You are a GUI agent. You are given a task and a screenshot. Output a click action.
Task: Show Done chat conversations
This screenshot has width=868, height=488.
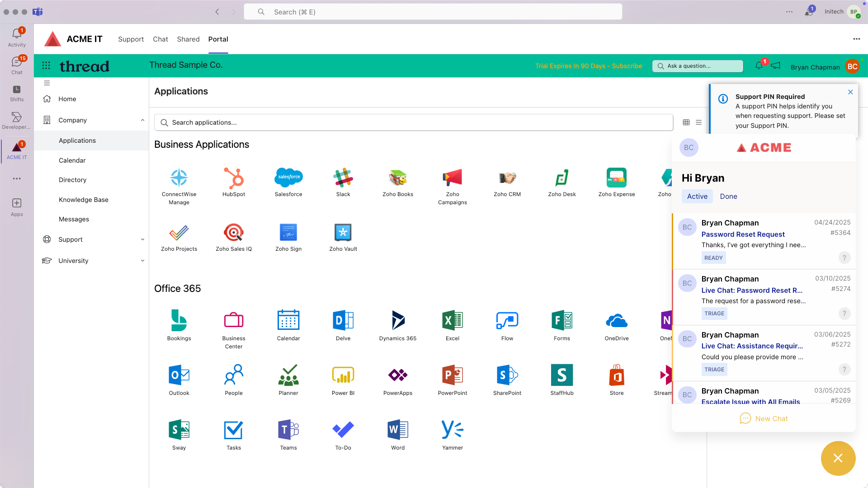[728, 197]
